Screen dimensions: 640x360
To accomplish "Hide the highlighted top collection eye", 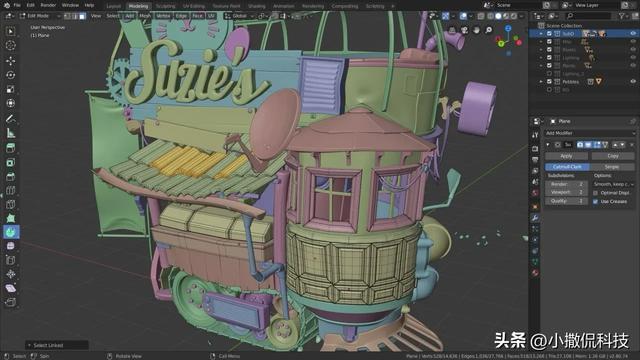I will point(633,33).
